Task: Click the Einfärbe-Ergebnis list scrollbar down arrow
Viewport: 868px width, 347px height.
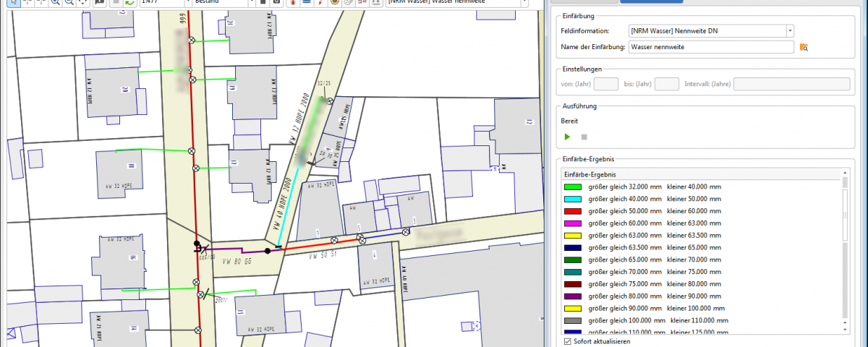Action: click(x=845, y=330)
